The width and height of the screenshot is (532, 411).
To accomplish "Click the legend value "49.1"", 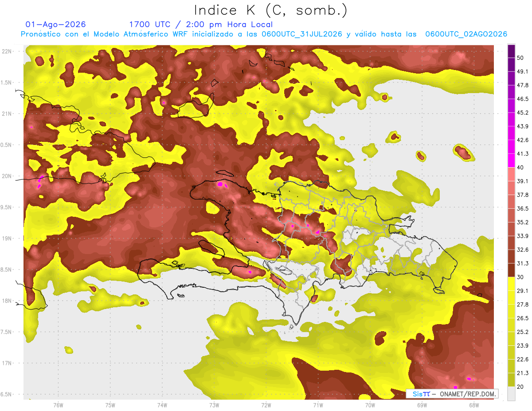I will (523, 71).
